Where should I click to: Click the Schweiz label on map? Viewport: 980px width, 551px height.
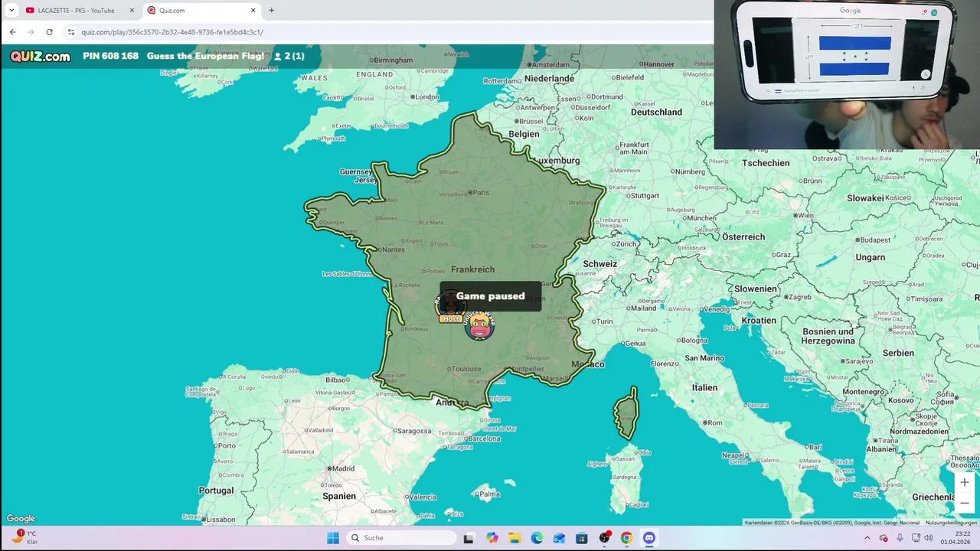599,264
